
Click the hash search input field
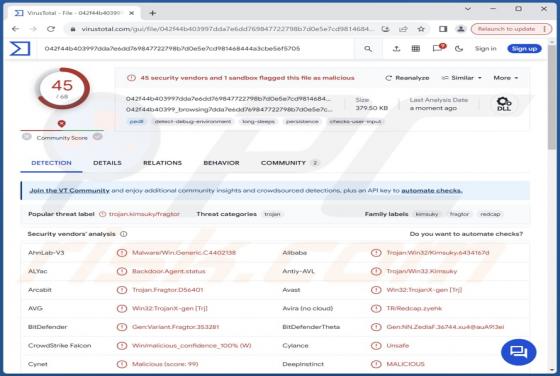point(196,49)
